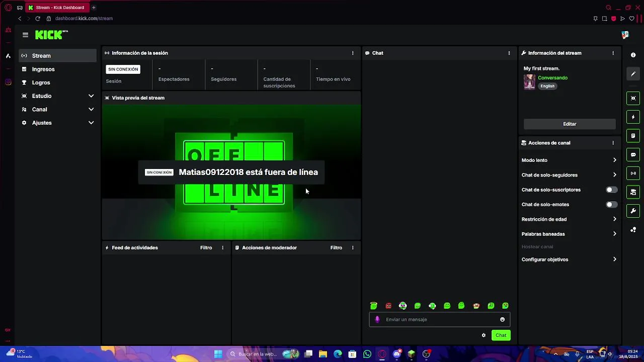
Task: Open the emoji picker smiley in chat input
Action: click(x=502, y=319)
